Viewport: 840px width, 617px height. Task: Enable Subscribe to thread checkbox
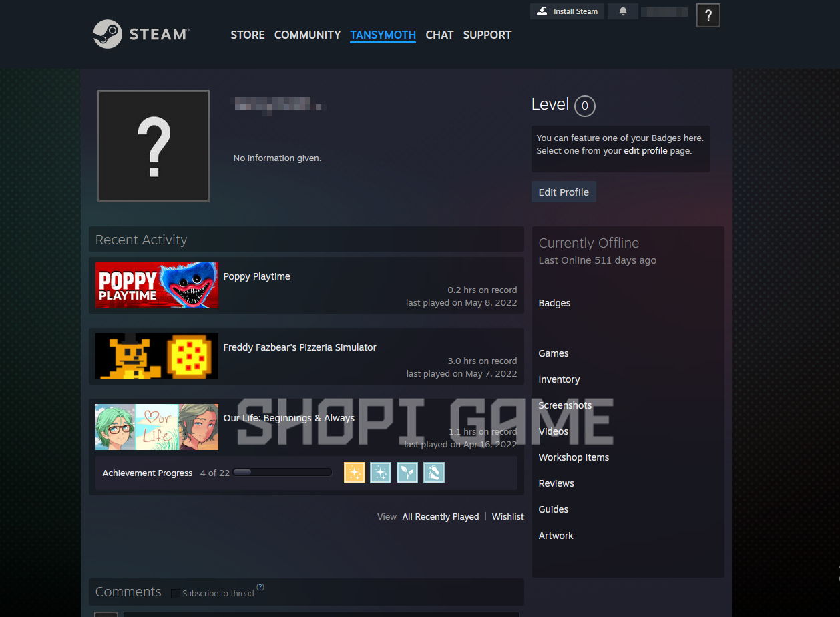[x=176, y=594]
